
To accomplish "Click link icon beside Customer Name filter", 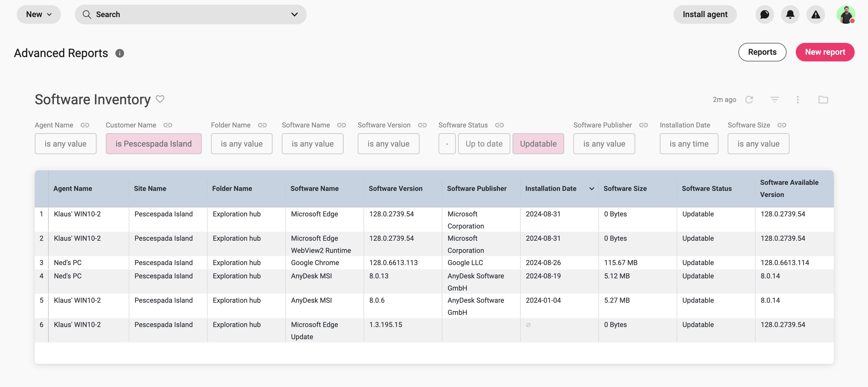I will point(168,125).
